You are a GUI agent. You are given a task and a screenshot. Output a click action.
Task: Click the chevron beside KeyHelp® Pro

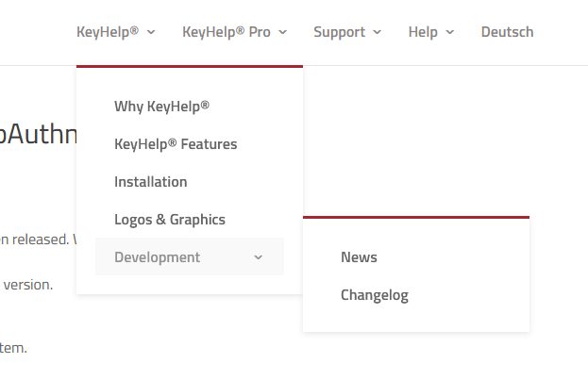(283, 32)
